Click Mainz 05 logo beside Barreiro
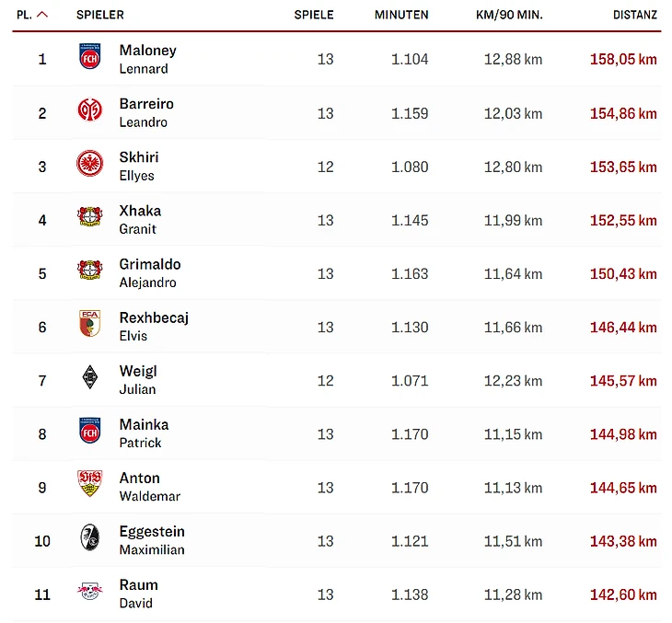 tap(89, 112)
